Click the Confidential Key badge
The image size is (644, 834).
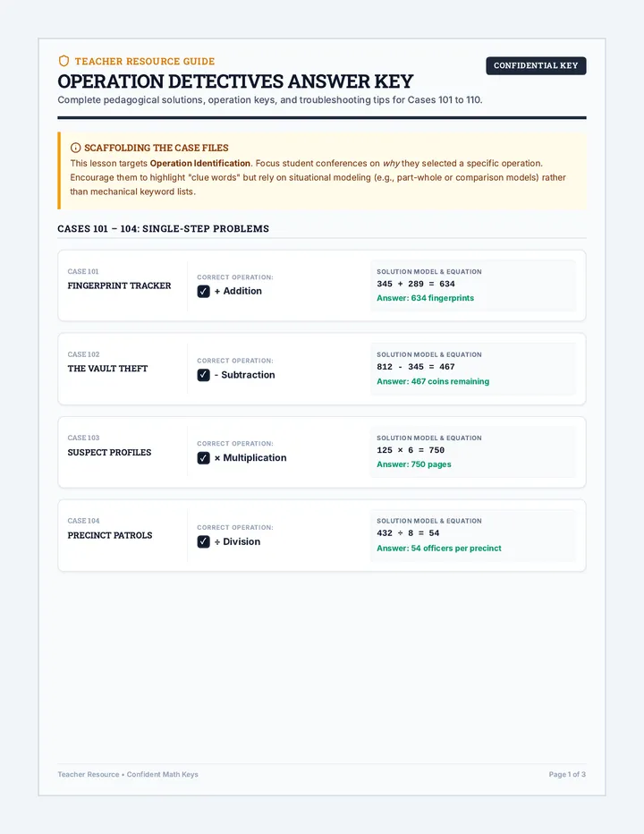click(x=536, y=65)
